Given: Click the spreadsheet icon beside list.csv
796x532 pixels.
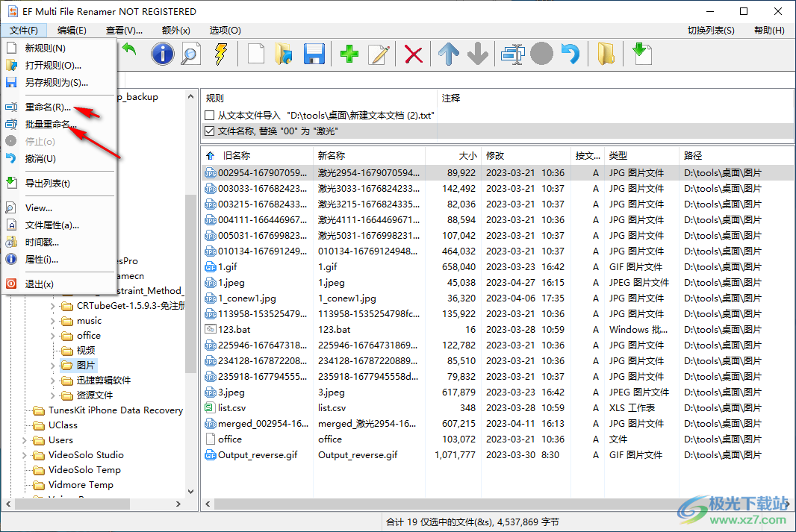Looking at the screenshot, I should point(210,407).
